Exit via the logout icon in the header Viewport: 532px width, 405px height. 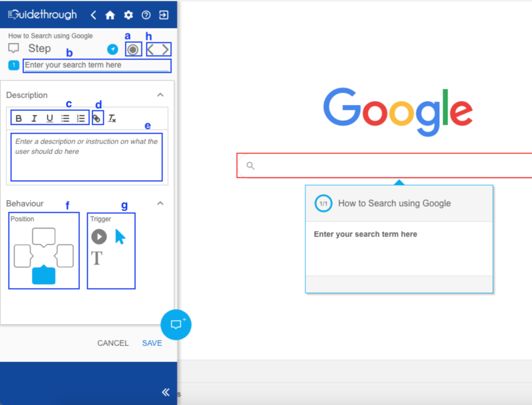(164, 15)
